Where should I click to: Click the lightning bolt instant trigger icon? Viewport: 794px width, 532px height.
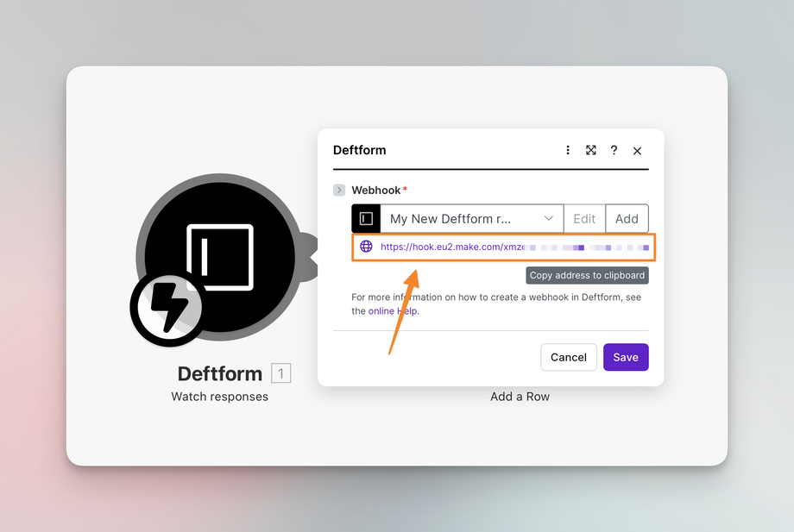169,308
